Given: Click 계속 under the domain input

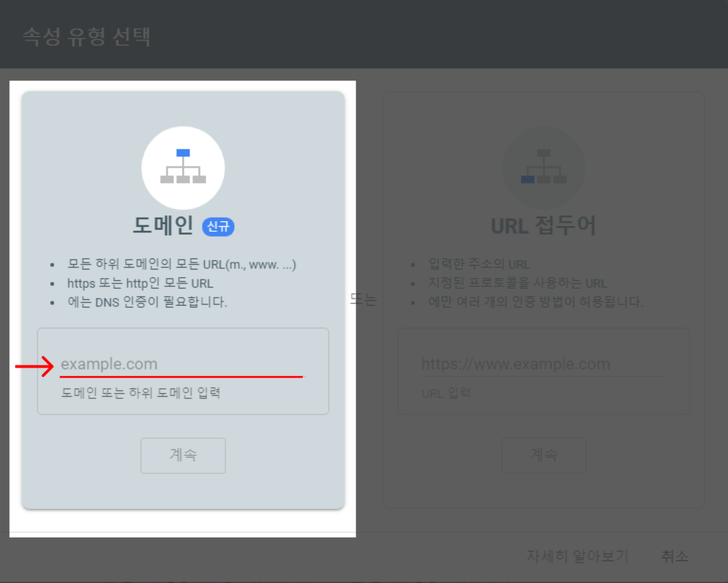Looking at the screenshot, I should click(183, 456).
